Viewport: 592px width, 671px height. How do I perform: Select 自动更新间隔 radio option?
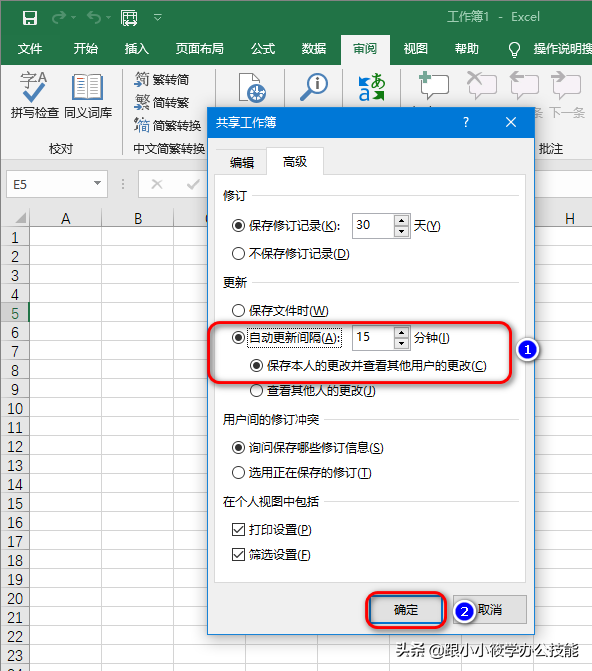tap(286, 338)
